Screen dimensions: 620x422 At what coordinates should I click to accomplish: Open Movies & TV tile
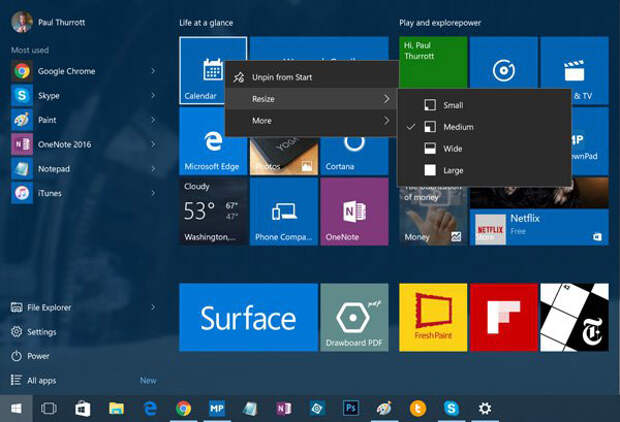pos(575,62)
